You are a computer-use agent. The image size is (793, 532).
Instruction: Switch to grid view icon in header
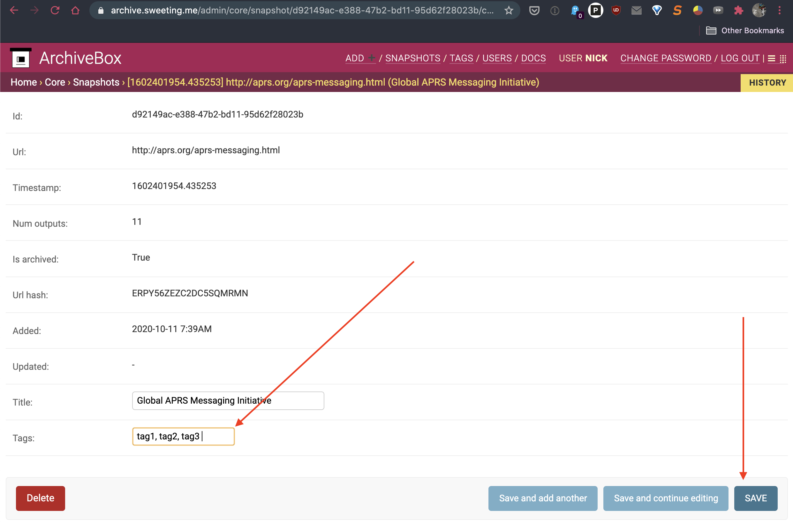(x=783, y=59)
